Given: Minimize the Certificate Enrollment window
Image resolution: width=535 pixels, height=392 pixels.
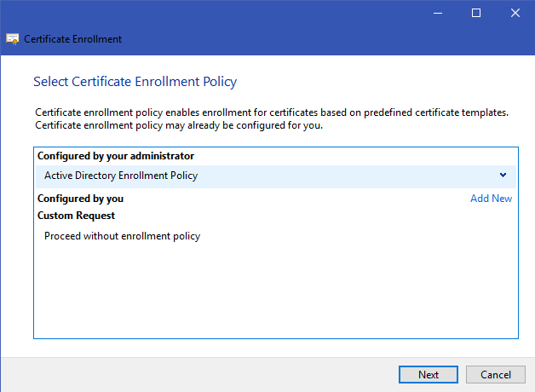Looking at the screenshot, I should click(438, 13).
